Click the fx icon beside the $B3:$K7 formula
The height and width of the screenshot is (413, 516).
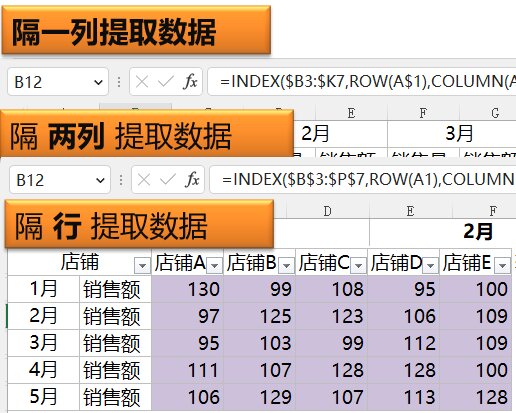190,82
